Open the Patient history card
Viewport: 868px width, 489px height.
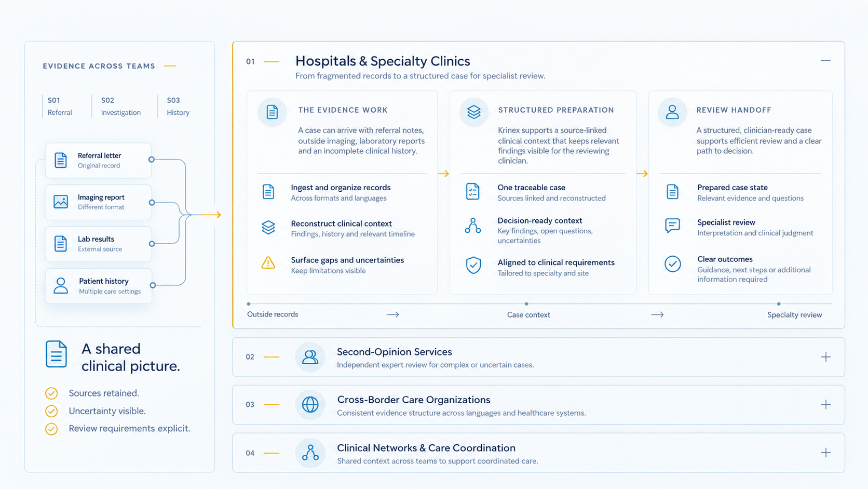tap(98, 286)
